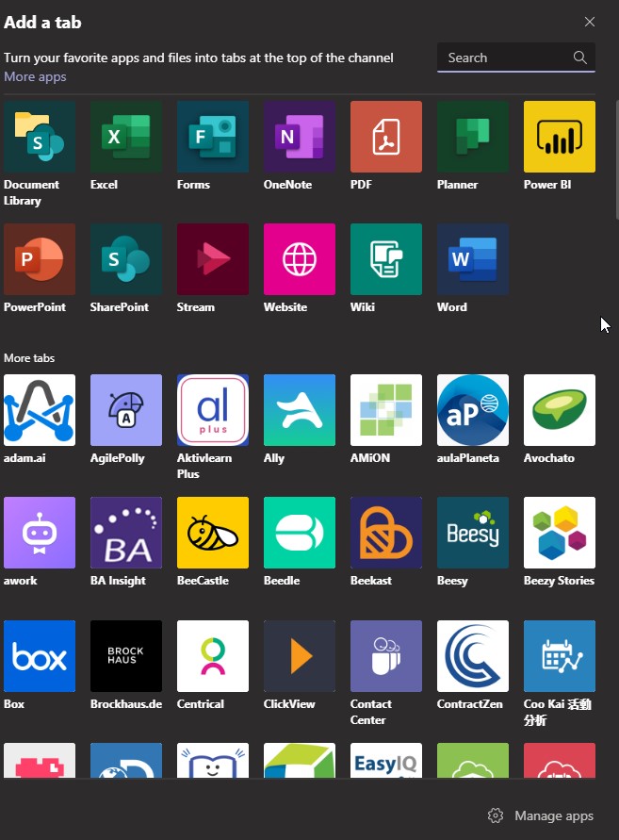Pick the Power BI app tile
619x840 pixels.
click(x=560, y=137)
